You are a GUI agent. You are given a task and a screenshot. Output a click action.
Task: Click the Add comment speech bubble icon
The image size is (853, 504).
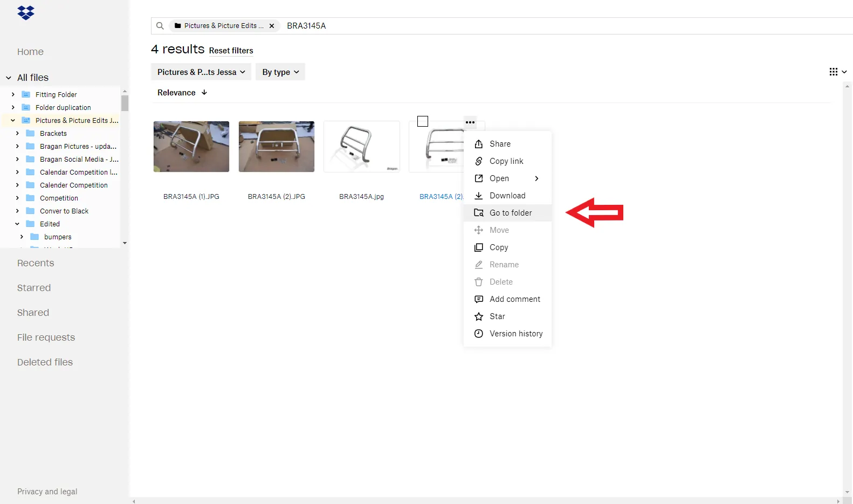[479, 299]
